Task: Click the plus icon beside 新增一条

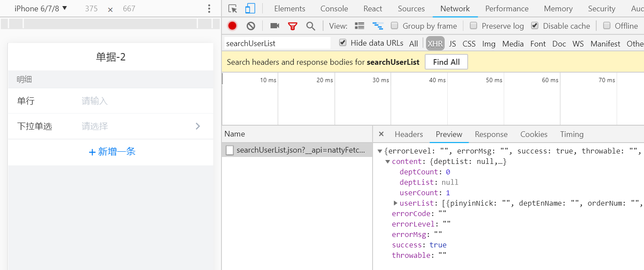Action: click(92, 152)
